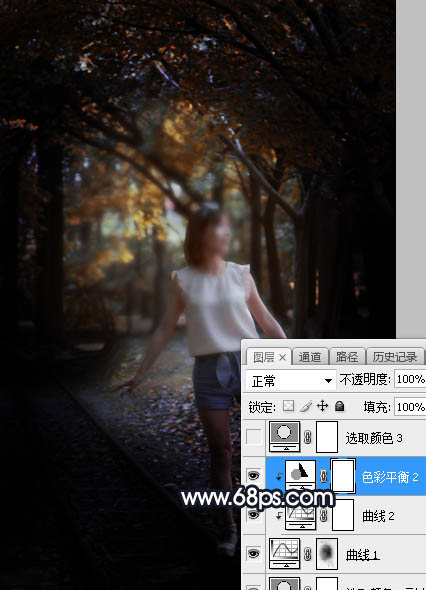Click lock transparent pixels icon
This screenshot has height=590, width=426.
289,406
